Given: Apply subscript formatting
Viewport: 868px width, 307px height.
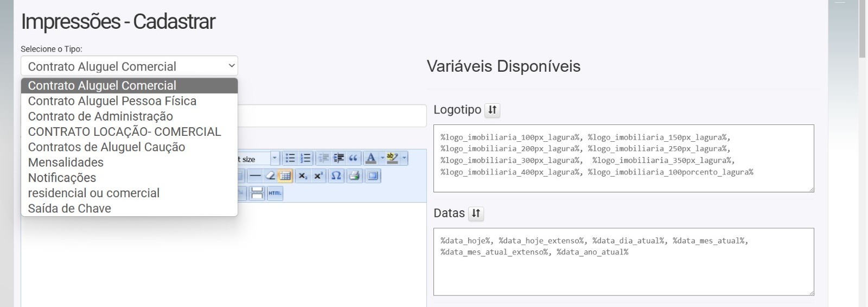Looking at the screenshot, I should 303,176.
